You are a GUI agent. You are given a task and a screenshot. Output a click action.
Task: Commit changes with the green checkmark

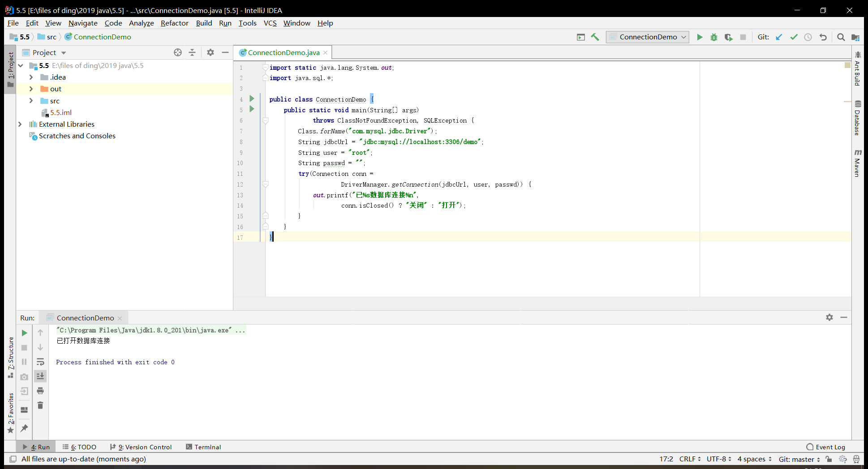(x=794, y=37)
